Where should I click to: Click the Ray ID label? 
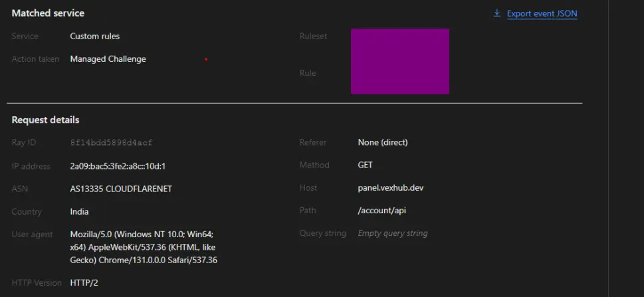pos(24,143)
